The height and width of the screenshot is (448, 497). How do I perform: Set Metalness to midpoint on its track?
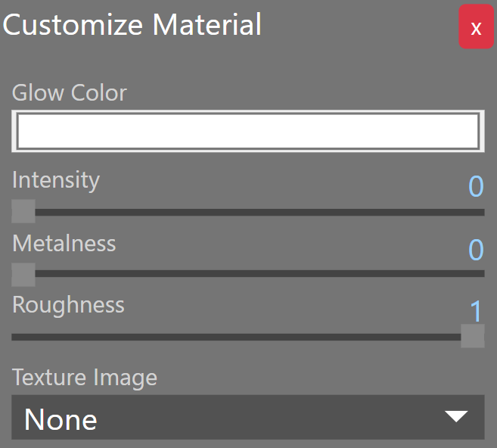[x=248, y=274]
